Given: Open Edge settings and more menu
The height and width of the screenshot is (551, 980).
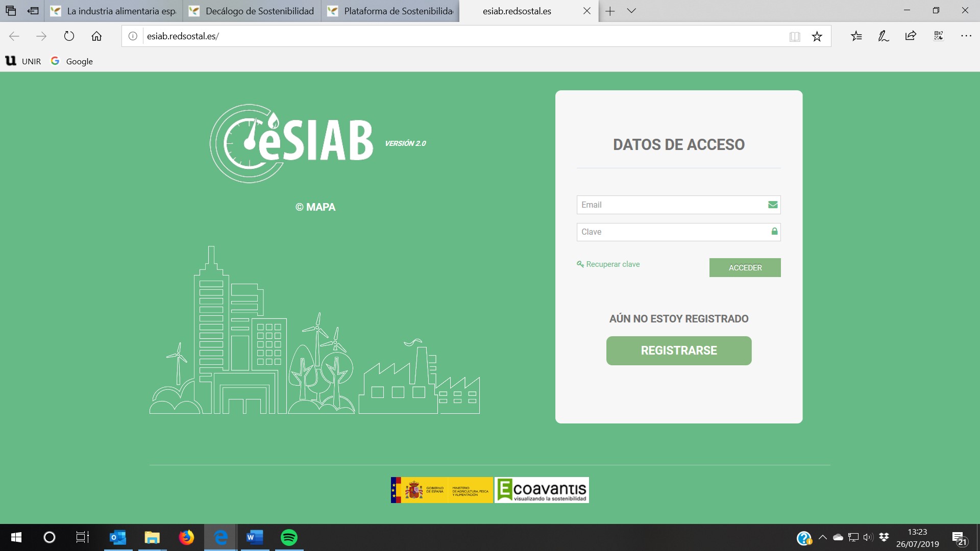Looking at the screenshot, I should [966, 36].
